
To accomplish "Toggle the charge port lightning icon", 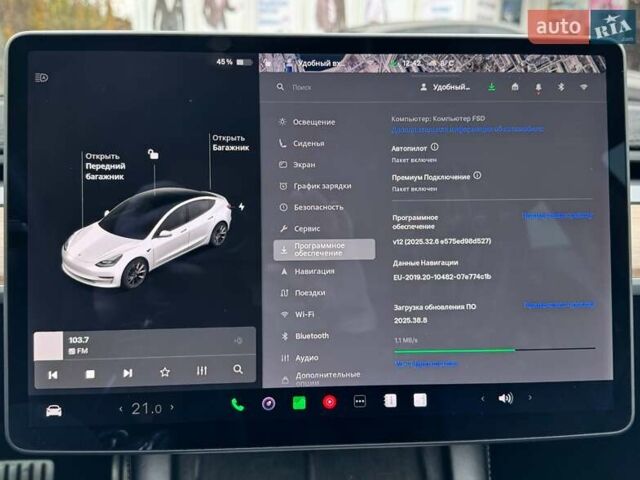I will (x=241, y=207).
